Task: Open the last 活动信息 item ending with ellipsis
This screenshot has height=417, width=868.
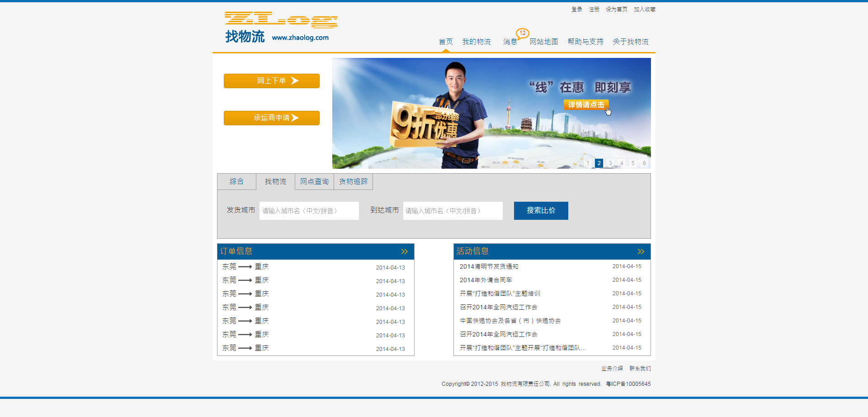Action: 523,348
